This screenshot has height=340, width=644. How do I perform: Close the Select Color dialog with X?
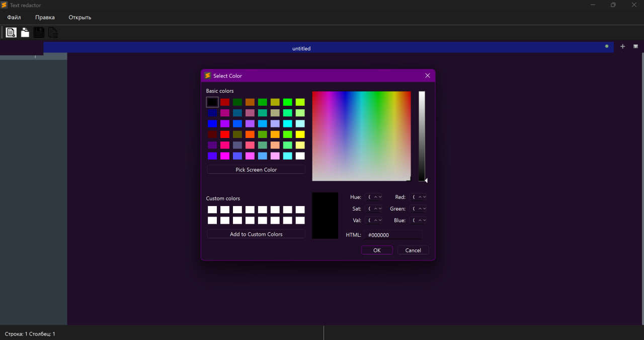click(x=428, y=76)
